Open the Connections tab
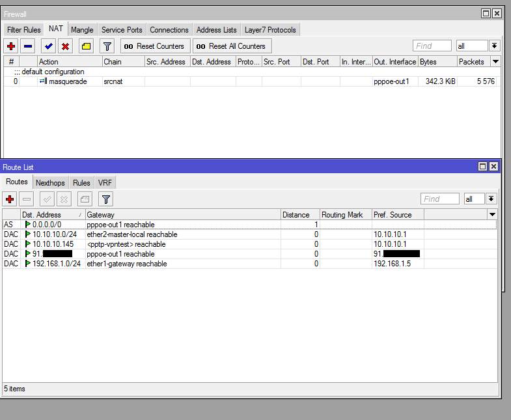The width and height of the screenshot is (511, 420). (169, 30)
